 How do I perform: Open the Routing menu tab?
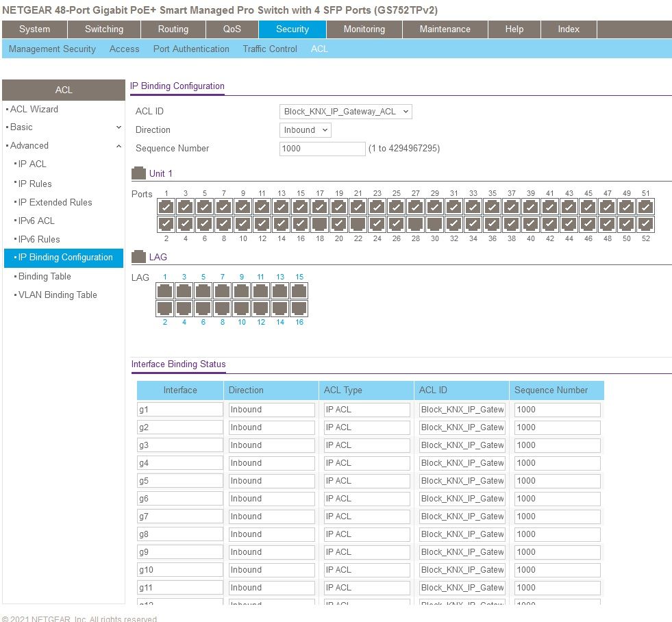(x=173, y=29)
